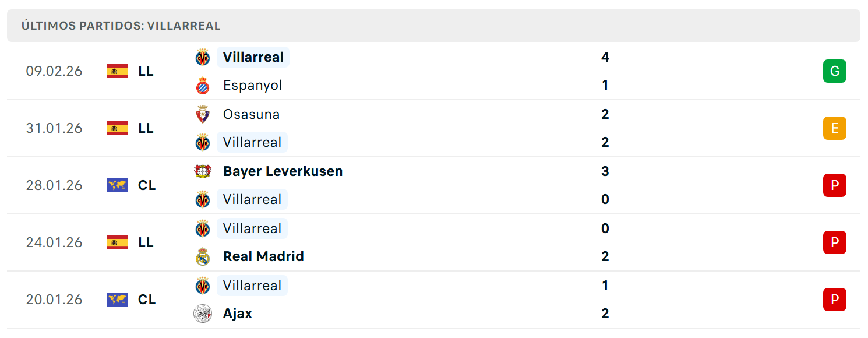This screenshot has width=868, height=338.
Task: Click the orange E draw badge
Action: [x=835, y=128]
